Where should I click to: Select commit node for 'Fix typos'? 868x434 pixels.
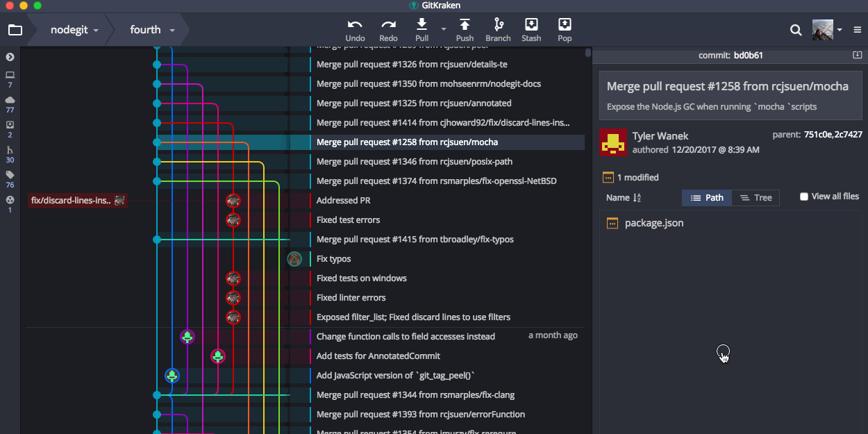(x=294, y=259)
